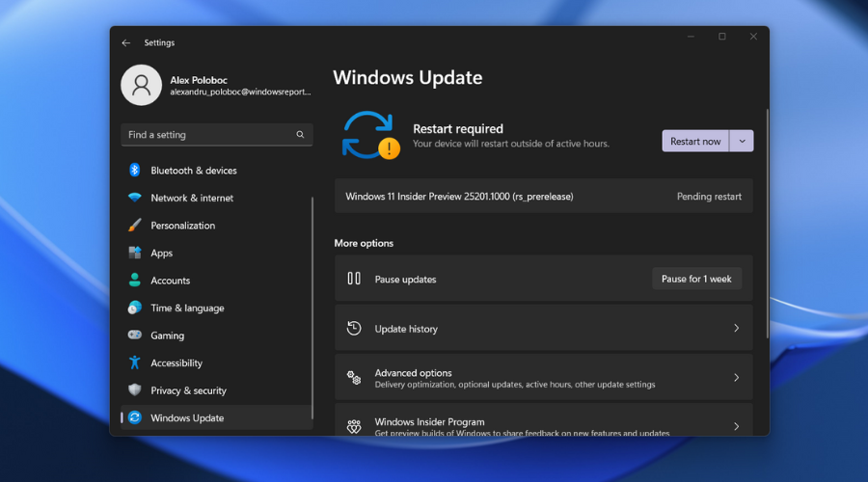Open Bluetooth & devices settings
Viewport: 868px width, 482px height.
[216, 171]
